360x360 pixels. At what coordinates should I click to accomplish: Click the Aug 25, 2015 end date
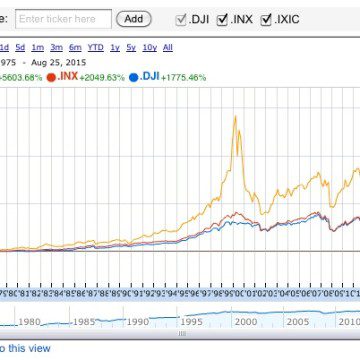click(59, 63)
